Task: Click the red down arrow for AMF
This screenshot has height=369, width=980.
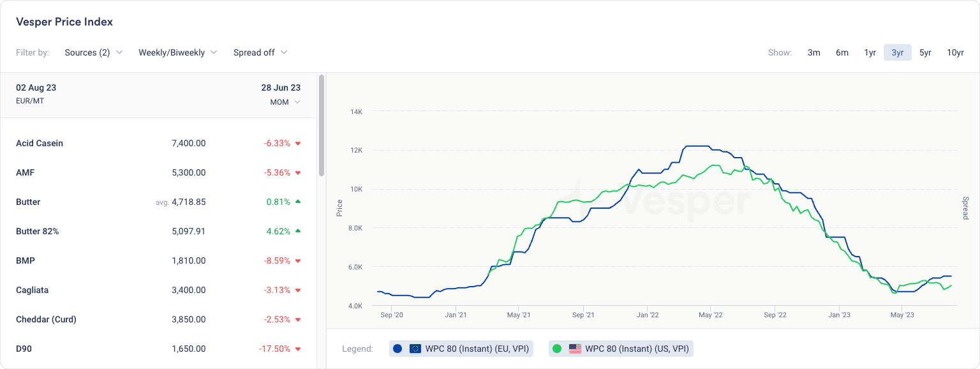Action: (298, 173)
